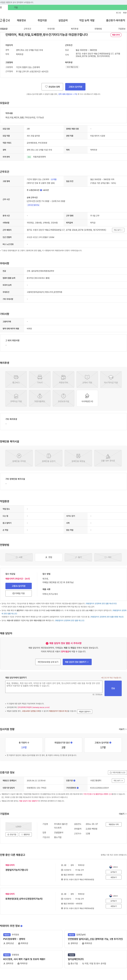Open the 경량철지가능자구합니다 job posting

pyautogui.click(x=17, y=870)
